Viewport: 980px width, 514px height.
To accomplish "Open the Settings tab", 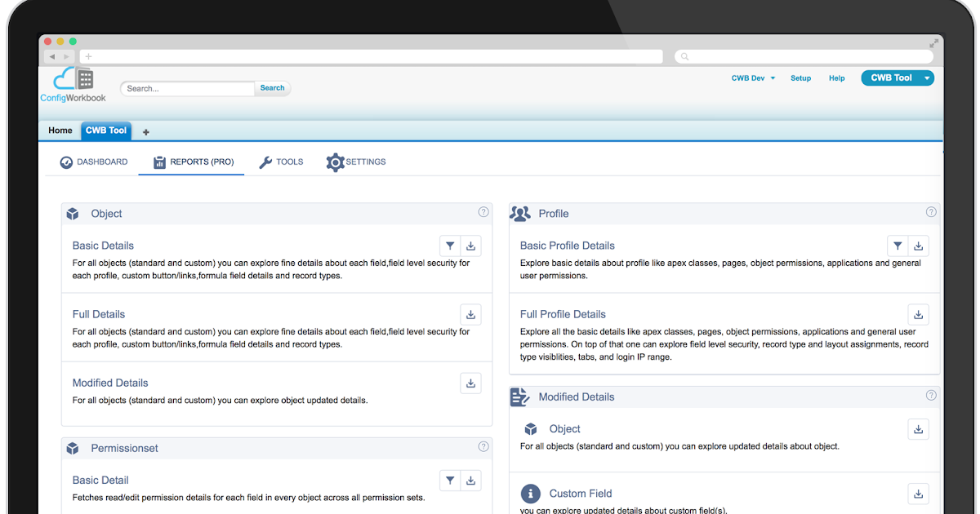I will tap(356, 162).
